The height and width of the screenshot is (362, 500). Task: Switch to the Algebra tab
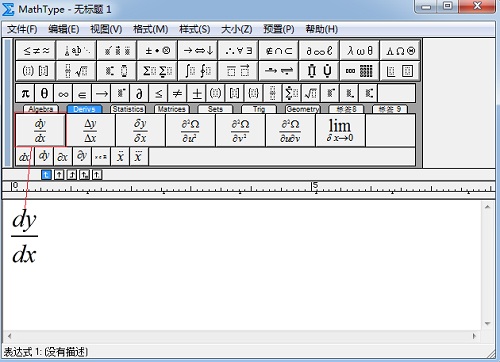point(41,109)
